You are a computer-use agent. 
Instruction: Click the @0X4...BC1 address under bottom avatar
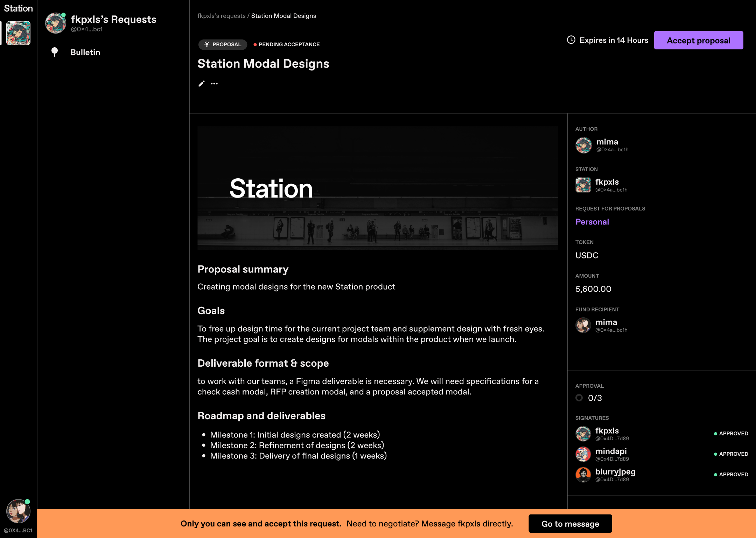click(18, 530)
